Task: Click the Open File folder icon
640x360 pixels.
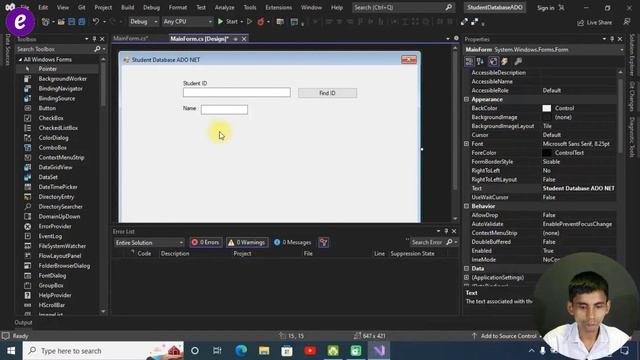Action: pos(61,22)
